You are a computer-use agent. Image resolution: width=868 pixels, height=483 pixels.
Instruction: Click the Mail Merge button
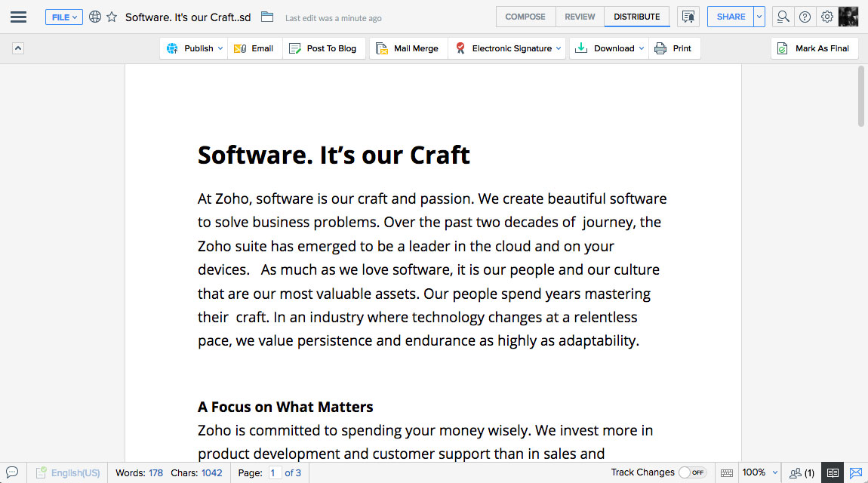click(x=408, y=48)
